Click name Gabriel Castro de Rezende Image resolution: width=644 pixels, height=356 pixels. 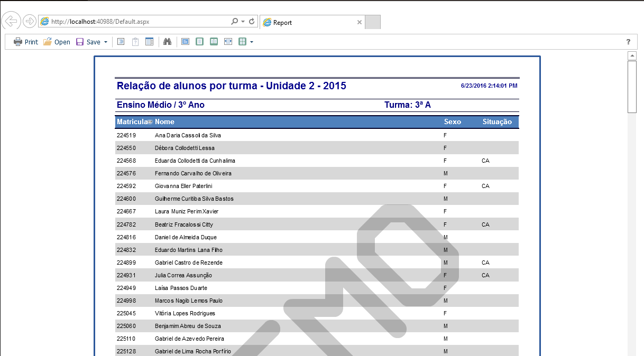pyautogui.click(x=188, y=263)
